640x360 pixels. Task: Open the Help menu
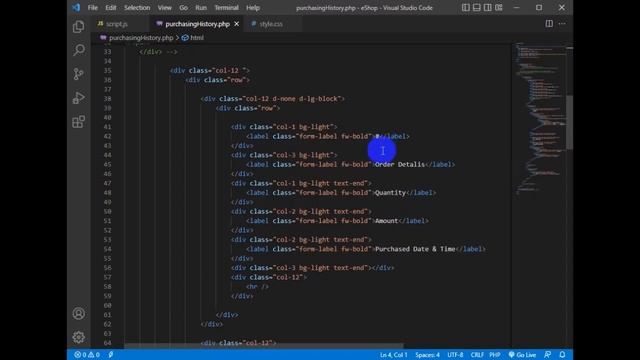coord(253,8)
